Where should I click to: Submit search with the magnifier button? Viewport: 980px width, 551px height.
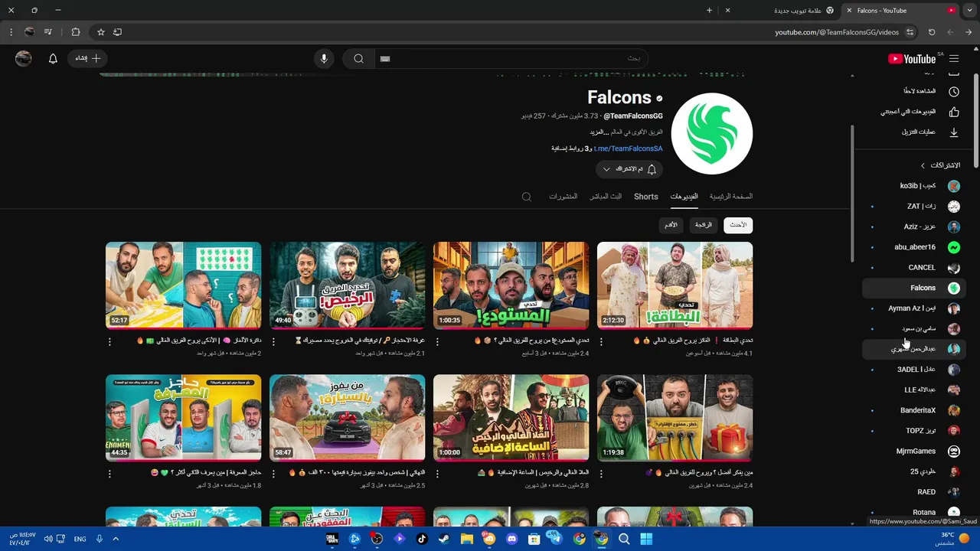pyautogui.click(x=358, y=59)
